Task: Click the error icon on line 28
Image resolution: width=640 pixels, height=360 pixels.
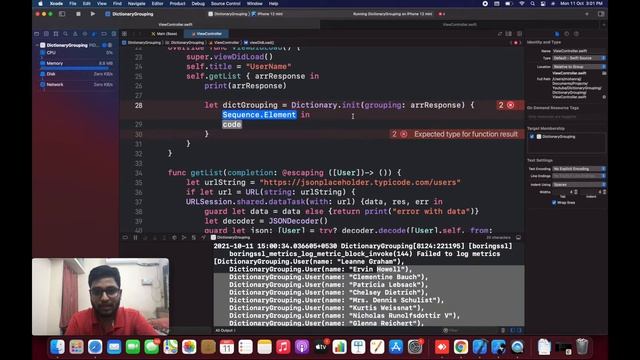Action: 510,105
